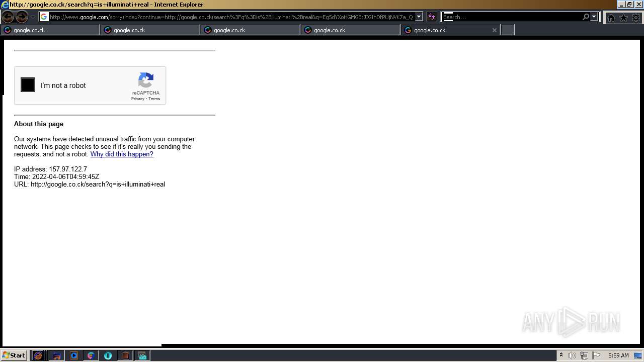Open the Action Center flag icon
The height and width of the screenshot is (362, 644).
[x=596, y=355]
